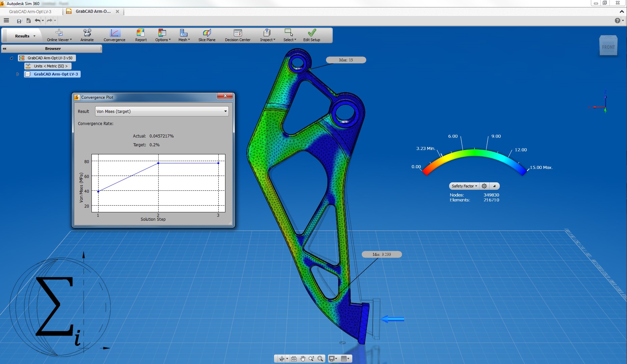
Task: Open the Help question mark icon
Action: coord(617,21)
